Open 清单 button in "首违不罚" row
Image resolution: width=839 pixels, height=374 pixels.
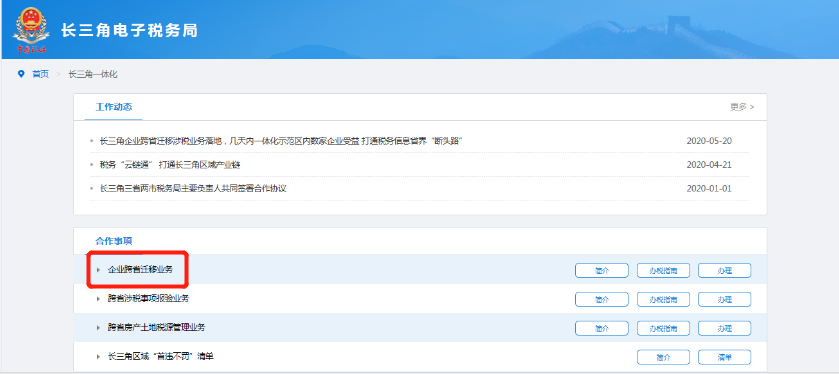coord(724,357)
